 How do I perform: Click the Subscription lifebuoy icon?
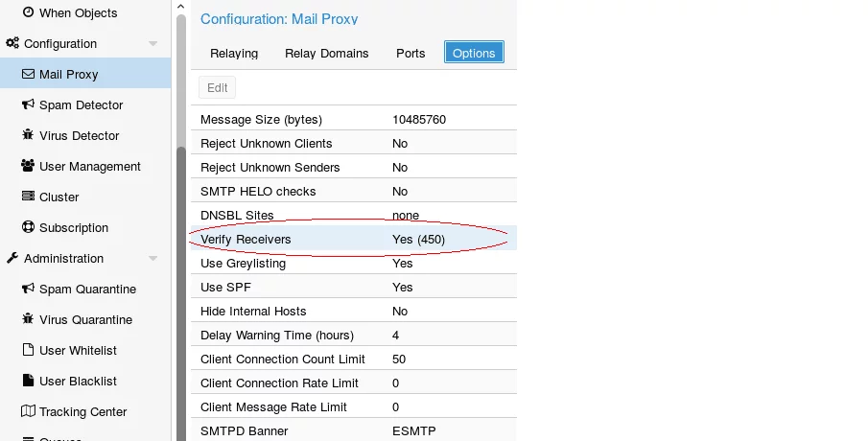29,228
